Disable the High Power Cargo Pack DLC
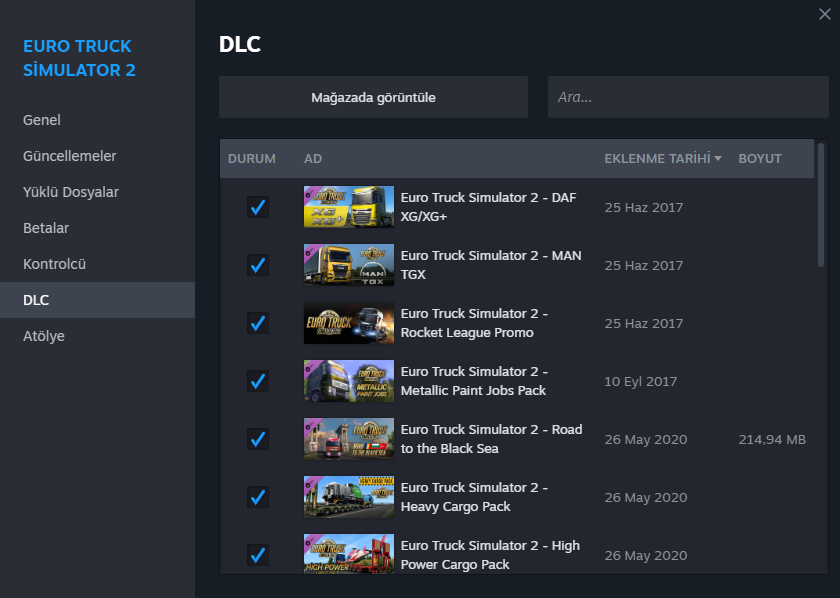 point(258,555)
